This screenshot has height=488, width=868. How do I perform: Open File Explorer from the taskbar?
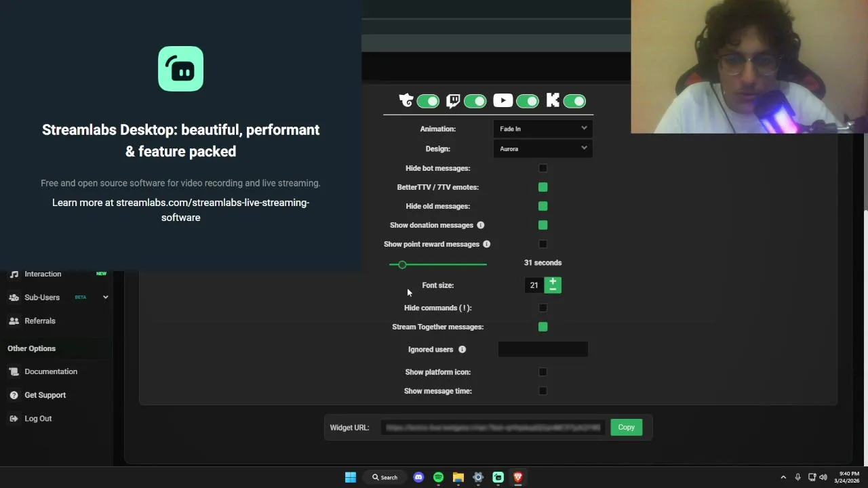point(458,477)
